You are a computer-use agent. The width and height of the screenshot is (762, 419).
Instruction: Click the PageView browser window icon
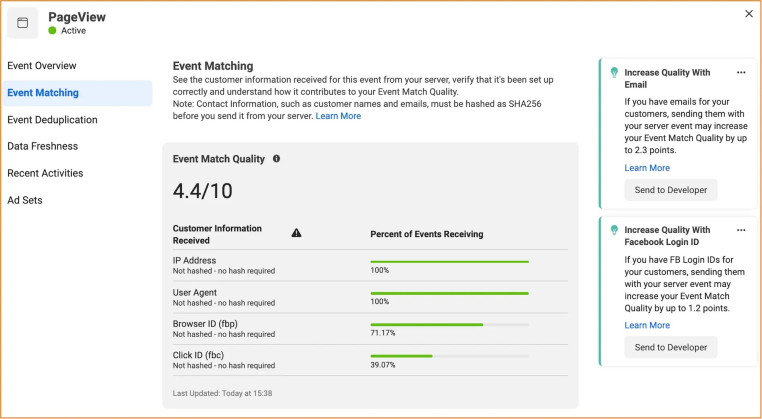[x=23, y=23]
